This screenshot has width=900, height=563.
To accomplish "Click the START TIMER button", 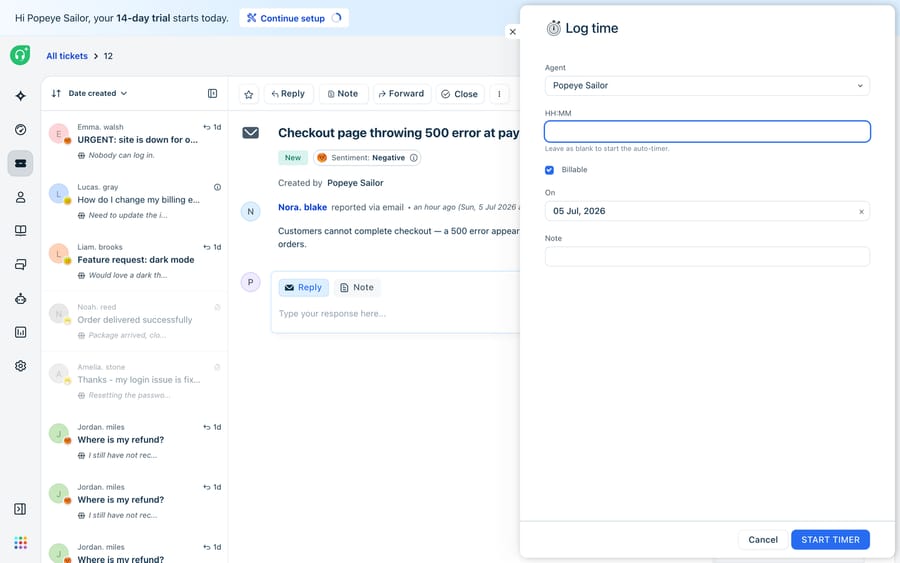I will pos(830,539).
